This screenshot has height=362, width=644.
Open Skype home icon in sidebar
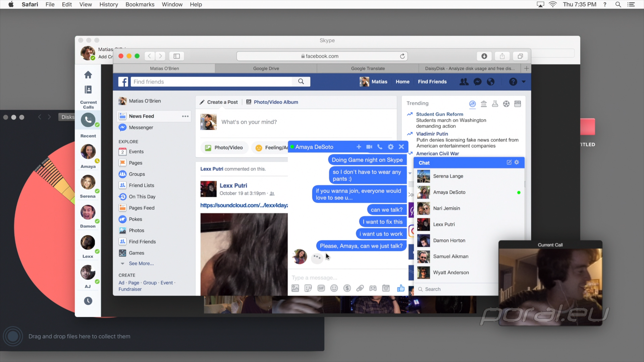(88, 75)
